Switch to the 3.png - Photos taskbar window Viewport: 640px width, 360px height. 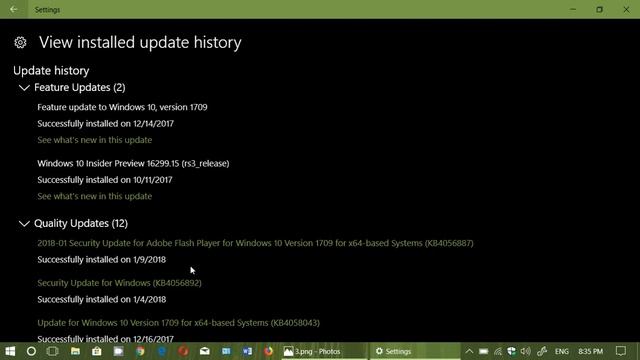pos(324,351)
